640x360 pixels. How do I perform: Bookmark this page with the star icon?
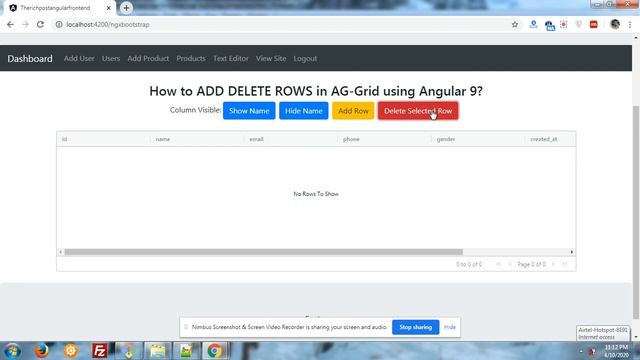point(515,24)
